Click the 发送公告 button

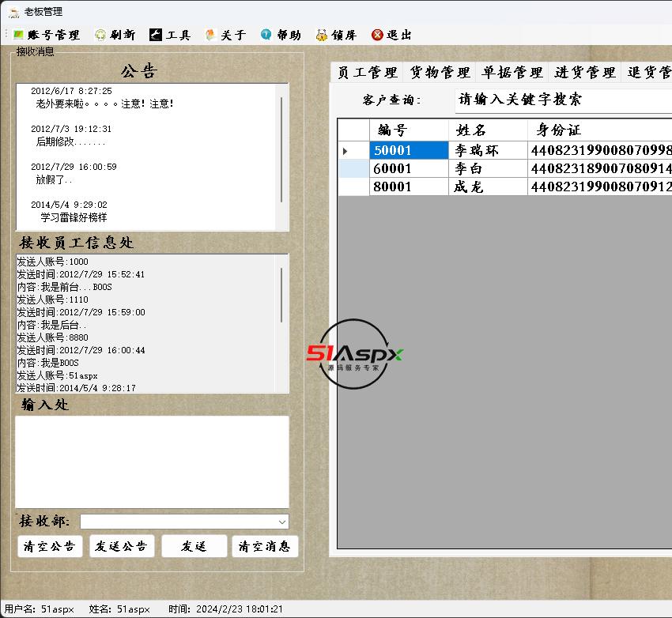122,546
